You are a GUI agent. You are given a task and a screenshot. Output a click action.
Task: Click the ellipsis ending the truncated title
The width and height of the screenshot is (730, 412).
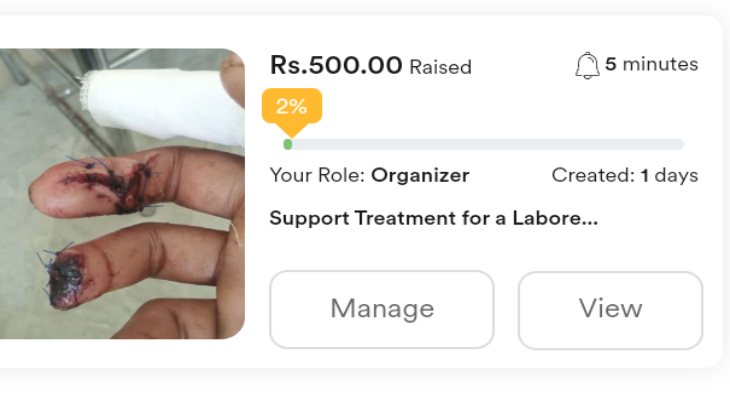point(589,220)
